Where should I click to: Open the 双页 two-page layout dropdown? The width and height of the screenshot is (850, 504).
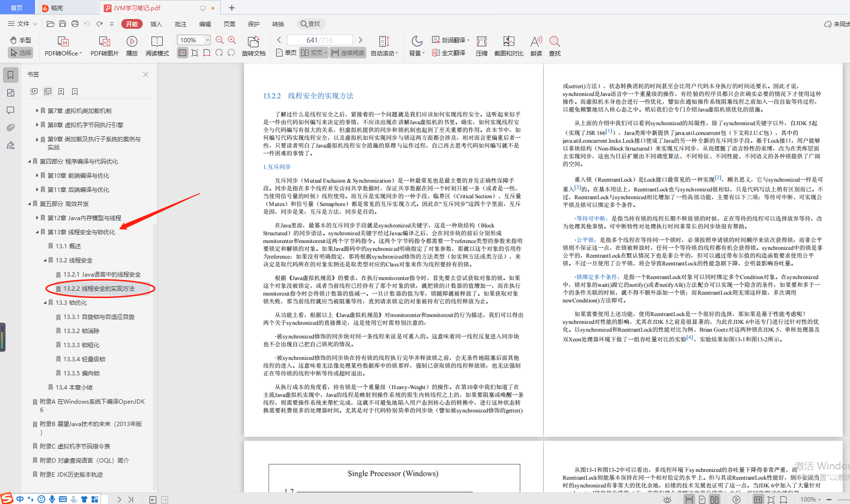coord(314,53)
